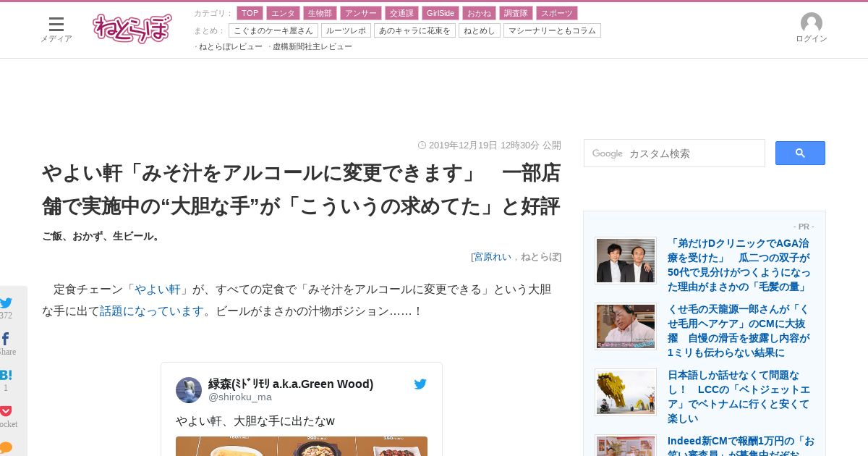The height and width of the screenshot is (456, 868).
Task: Open the メディア hamburger menu
Action: (56, 29)
